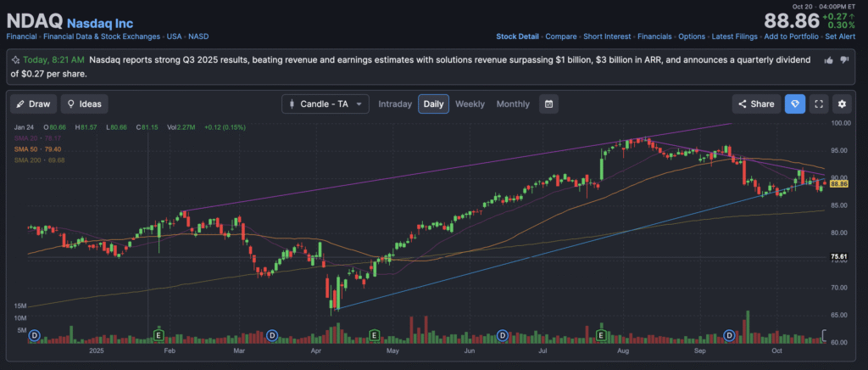Screen dimensions: 868x370
Task: Go to the Short Interest tab
Action: (607, 36)
